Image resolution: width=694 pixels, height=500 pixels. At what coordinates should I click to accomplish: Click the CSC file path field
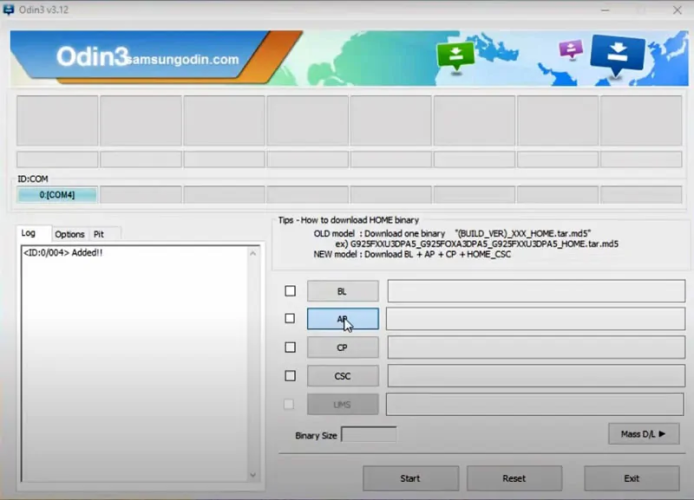click(536, 376)
